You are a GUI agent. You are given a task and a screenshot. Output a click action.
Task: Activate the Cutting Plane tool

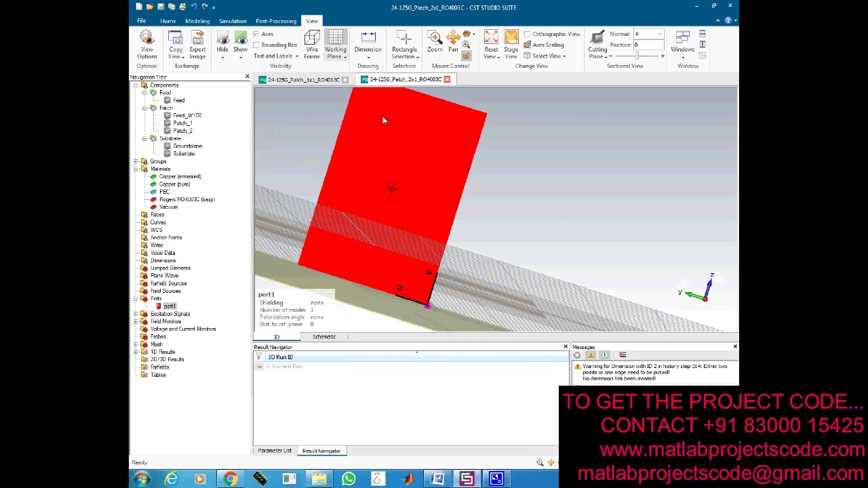point(597,45)
